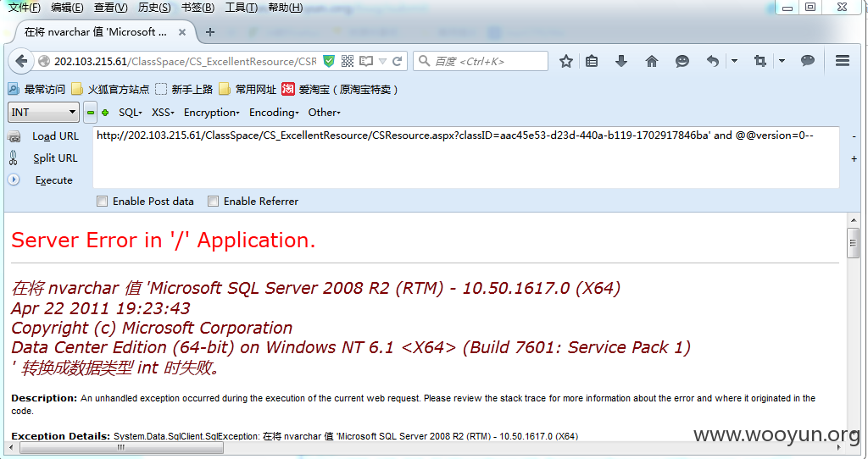Click the smiley face toolbar icon
Screen dimensions: 868x459
coord(682,61)
